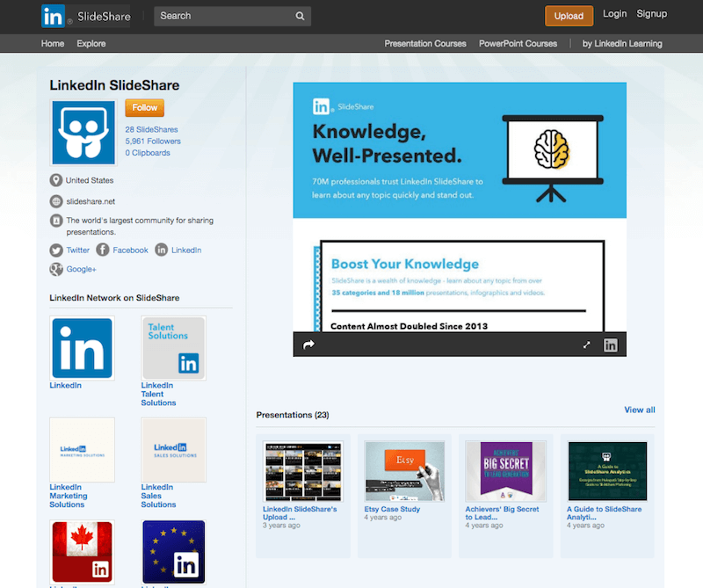
Task: Go to the Home menu item
Action: [x=53, y=43]
